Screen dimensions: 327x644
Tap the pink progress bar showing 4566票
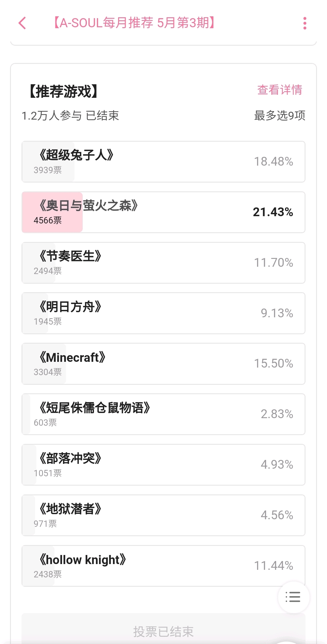point(52,212)
